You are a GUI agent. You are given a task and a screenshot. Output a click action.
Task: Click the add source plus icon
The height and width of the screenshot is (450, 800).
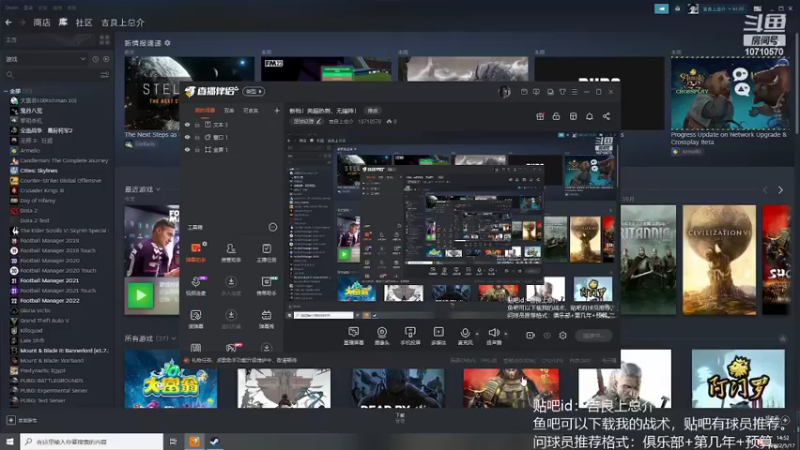pyautogui.click(x=277, y=110)
